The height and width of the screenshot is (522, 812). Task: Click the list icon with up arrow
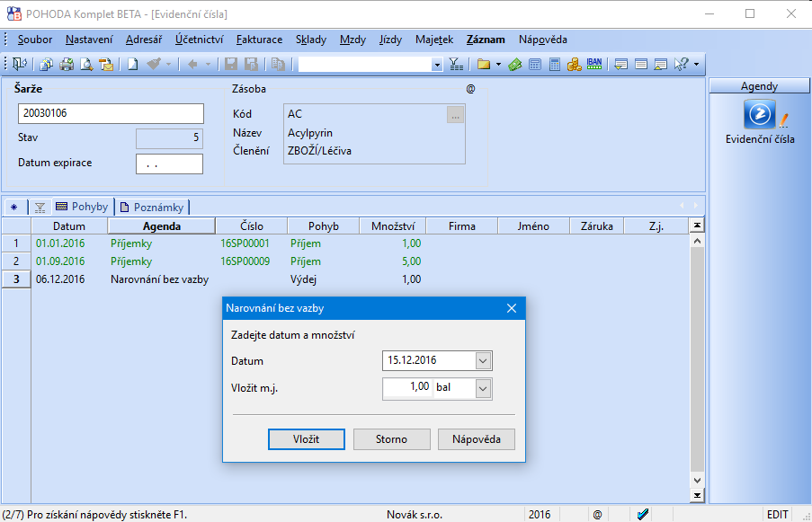[x=661, y=64]
